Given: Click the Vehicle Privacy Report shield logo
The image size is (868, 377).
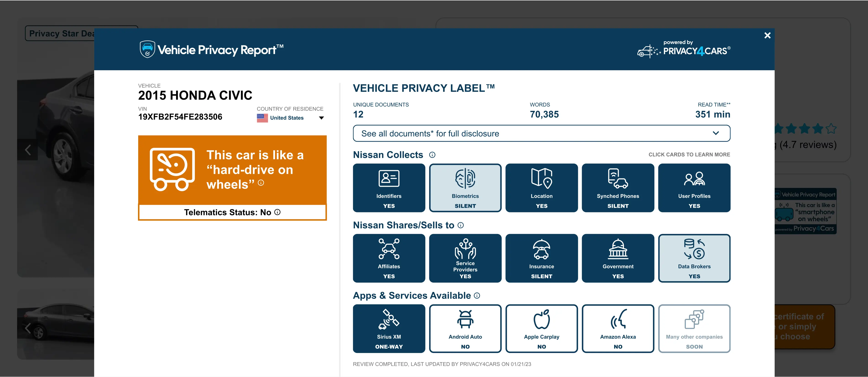Looking at the screenshot, I should click(147, 49).
